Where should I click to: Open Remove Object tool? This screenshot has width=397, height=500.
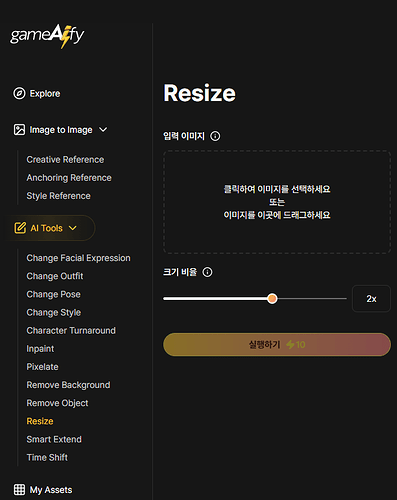tap(57, 403)
